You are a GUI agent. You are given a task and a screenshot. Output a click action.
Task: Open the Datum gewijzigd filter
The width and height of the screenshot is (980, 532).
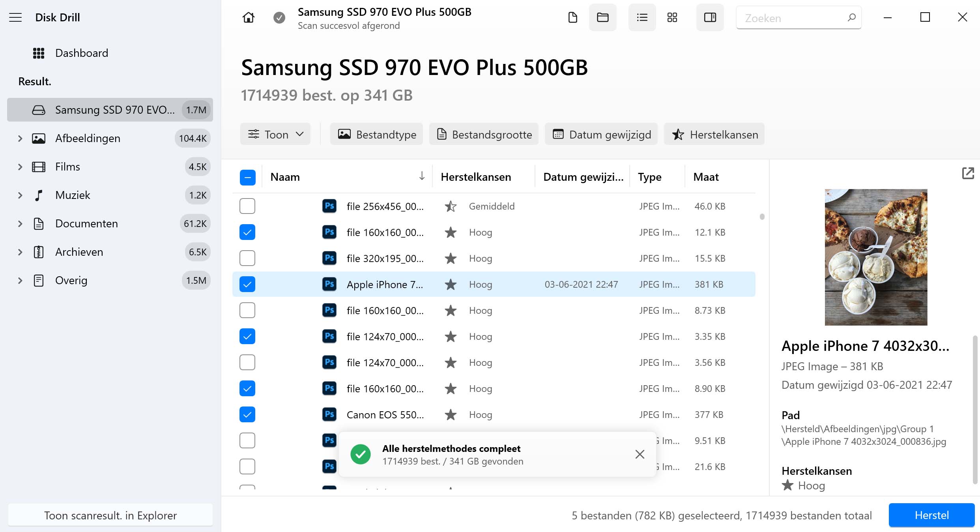601,134
